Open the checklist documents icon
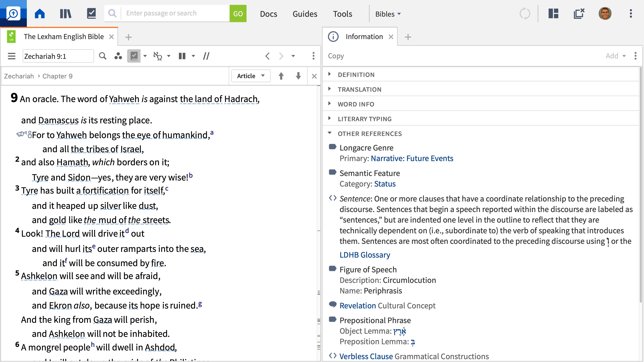 (91, 13)
